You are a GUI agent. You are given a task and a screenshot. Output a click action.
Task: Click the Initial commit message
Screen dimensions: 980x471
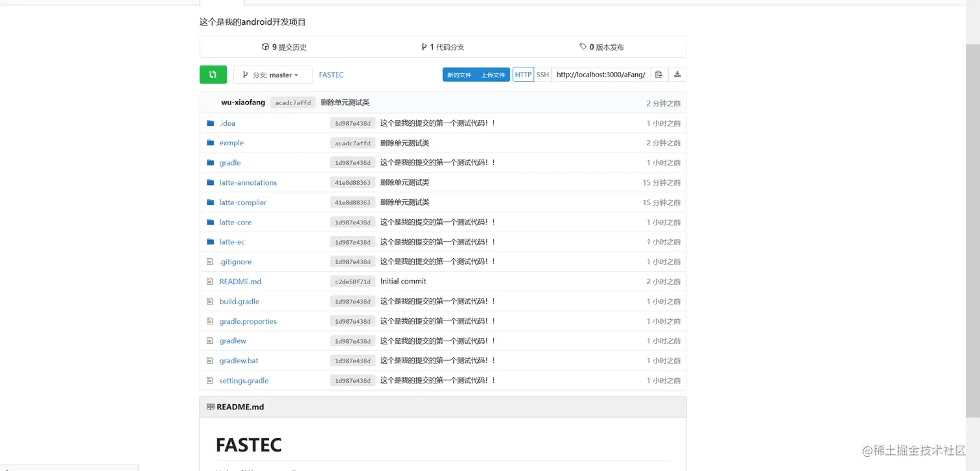(403, 282)
